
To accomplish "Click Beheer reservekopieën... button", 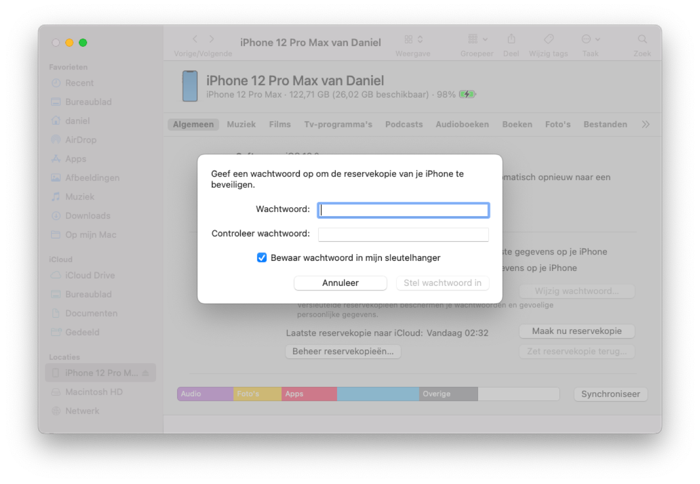I will click(x=343, y=351).
